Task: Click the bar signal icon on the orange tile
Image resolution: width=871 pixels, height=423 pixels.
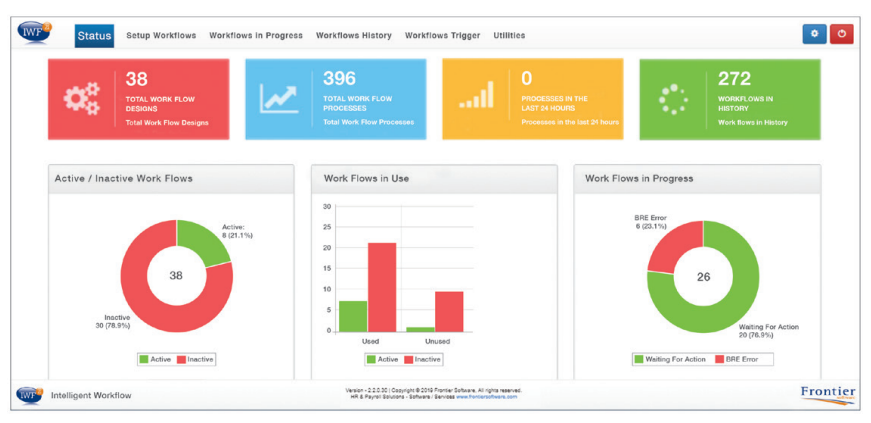Action: 477,94
